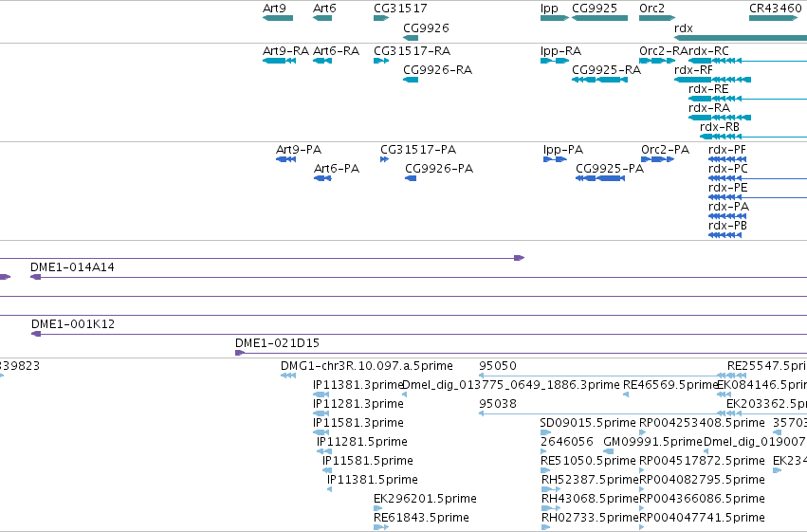Select protein CG9925-PA
This screenshot has width=807, height=532.
[x=600, y=178]
